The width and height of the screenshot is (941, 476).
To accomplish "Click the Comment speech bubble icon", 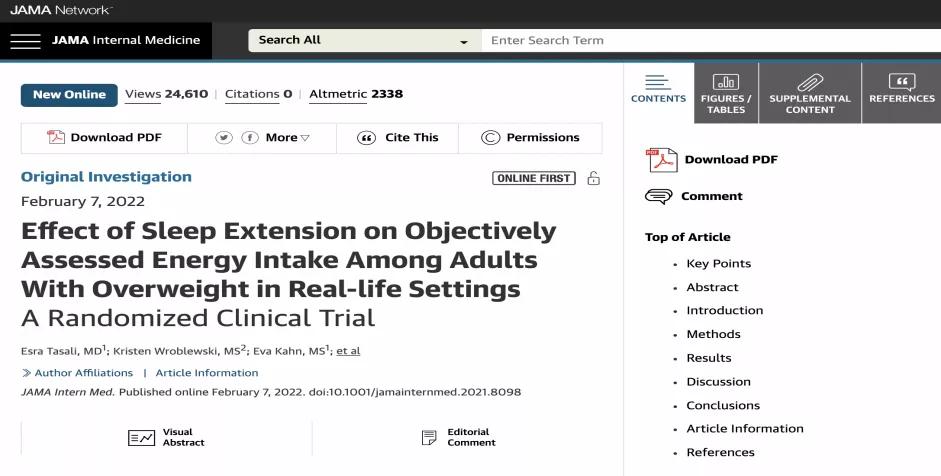I will 658,196.
